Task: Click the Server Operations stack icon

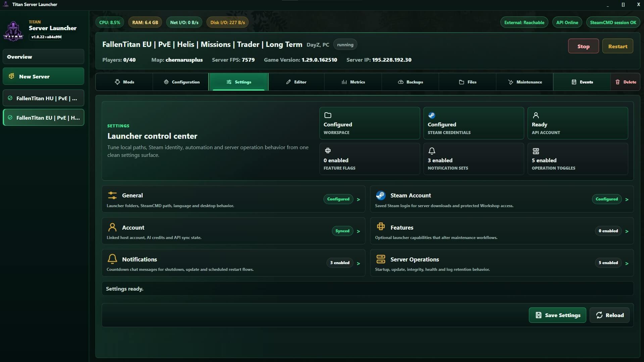Action: click(x=381, y=259)
